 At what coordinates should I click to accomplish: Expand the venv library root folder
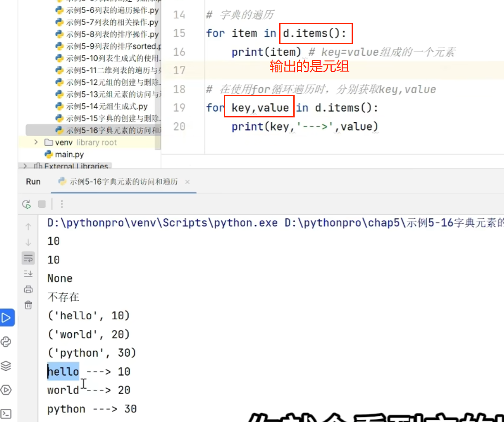click(x=36, y=142)
